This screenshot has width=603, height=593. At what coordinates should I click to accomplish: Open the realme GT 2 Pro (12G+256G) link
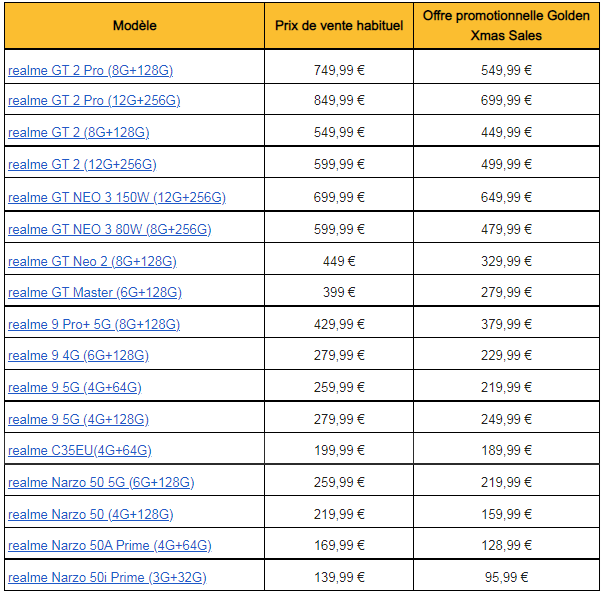click(x=94, y=100)
